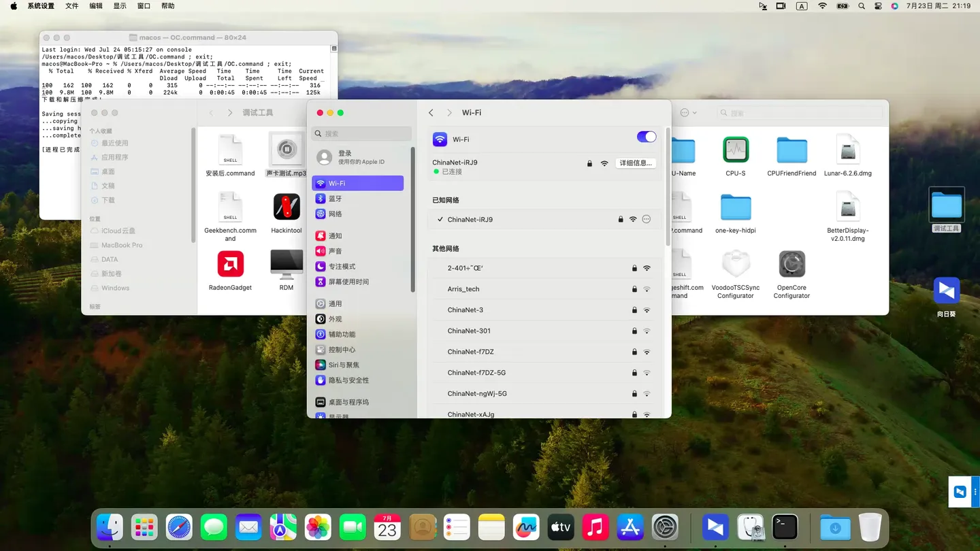
Task: Open more options for known network ChinaNet-iRJ9
Action: click(647, 220)
